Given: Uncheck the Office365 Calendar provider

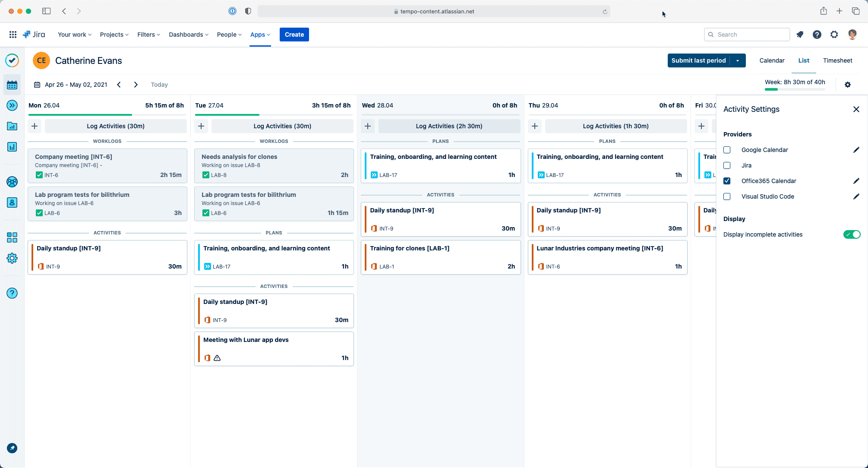Looking at the screenshot, I should pos(727,181).
